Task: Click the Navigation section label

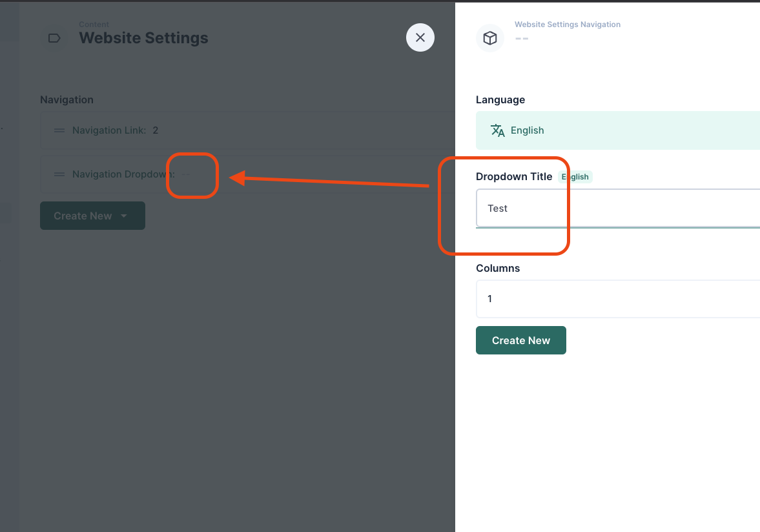Action: coord(67,100)
